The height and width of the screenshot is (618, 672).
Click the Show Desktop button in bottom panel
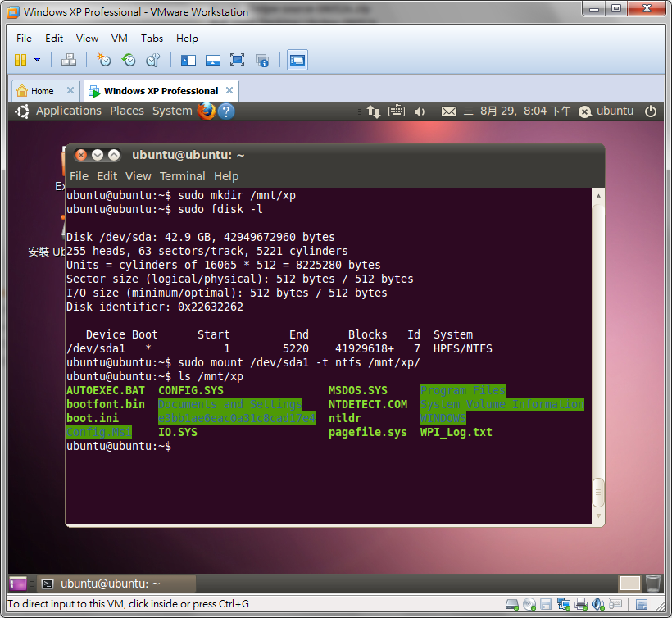point(17,584)
